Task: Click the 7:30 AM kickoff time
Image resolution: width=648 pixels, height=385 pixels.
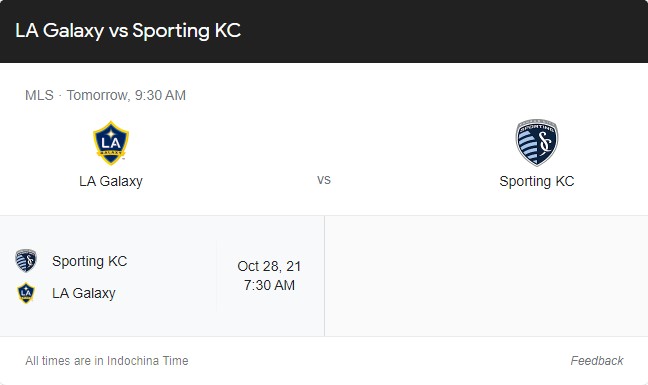Action: coord(269,285)
